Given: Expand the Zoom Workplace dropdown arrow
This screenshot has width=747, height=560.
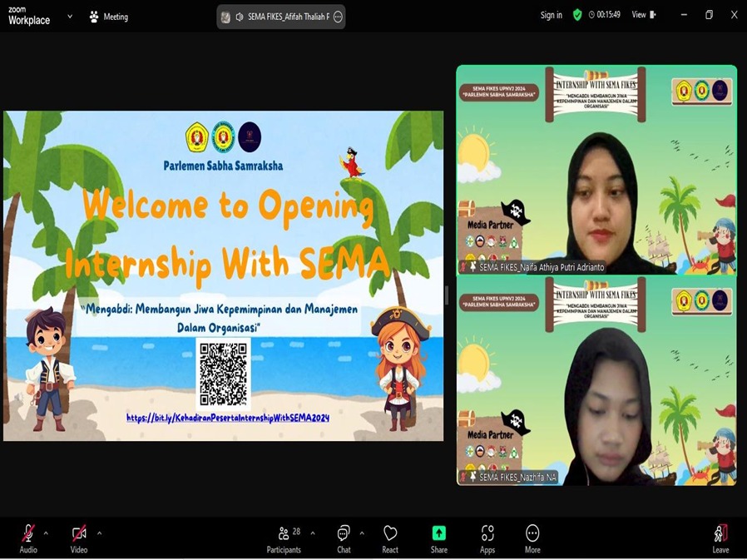Looking at the screenshot, I should (69, 16).
